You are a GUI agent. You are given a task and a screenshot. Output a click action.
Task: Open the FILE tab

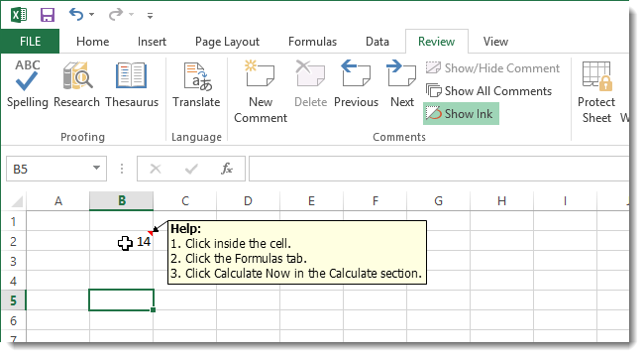pos(30,42)
